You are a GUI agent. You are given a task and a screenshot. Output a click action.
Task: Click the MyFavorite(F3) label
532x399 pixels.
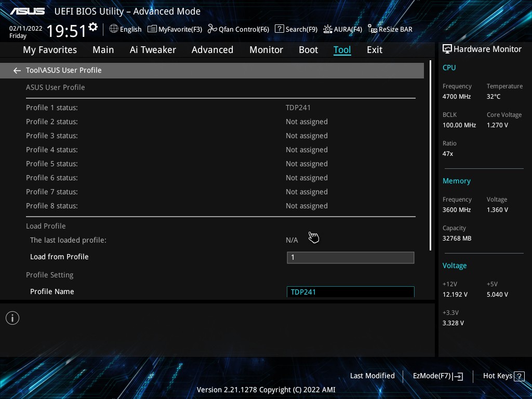click(180, 30)
